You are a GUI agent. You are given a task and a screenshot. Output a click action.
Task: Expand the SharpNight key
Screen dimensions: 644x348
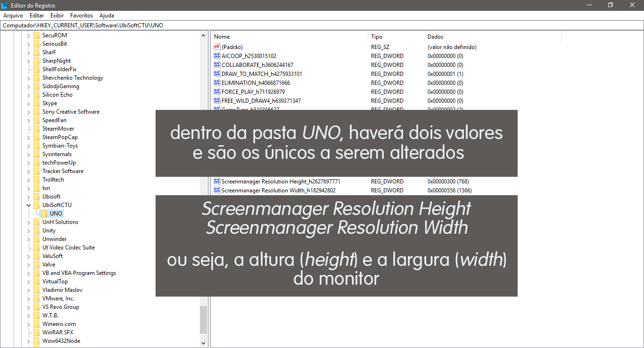click(28, 61)
